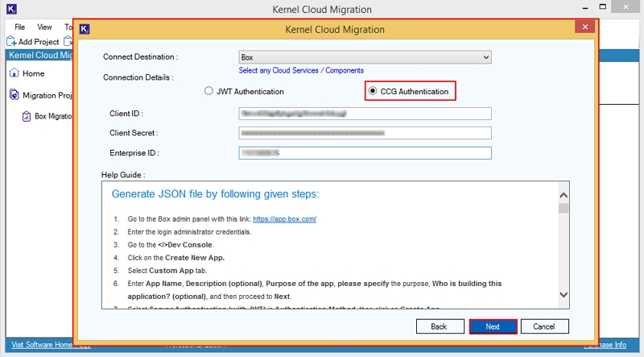The height and width of the screenshot is (357, 644).
Task: Select Box Migration project item
Action: click(x=53, y=116)
